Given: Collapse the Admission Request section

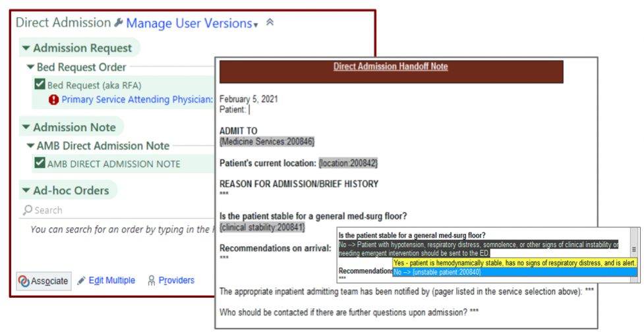Looking at the screenshot, I should [25, 48].
